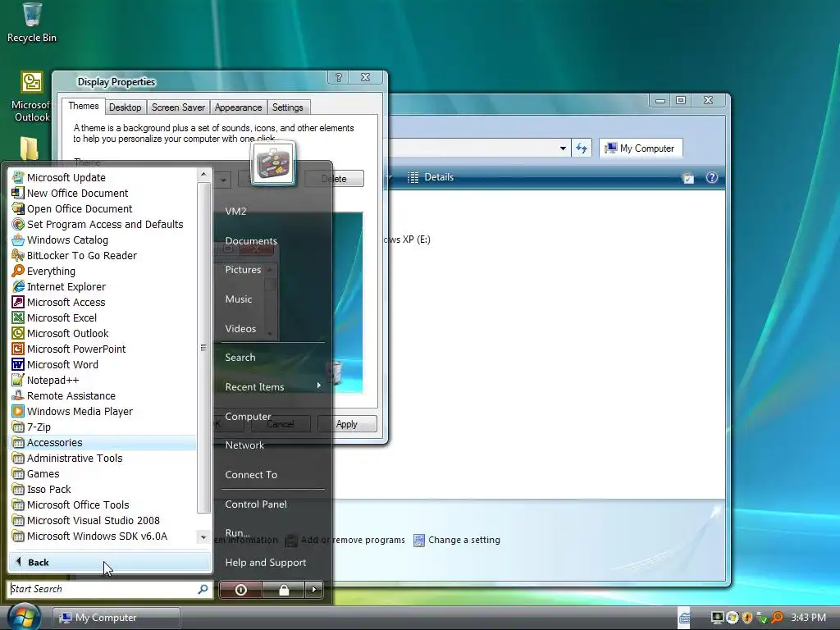840x630 pixels.
Task: Open address bar dropdown in My Computer window
Action: pyautogui.click(x=563, y=148)
